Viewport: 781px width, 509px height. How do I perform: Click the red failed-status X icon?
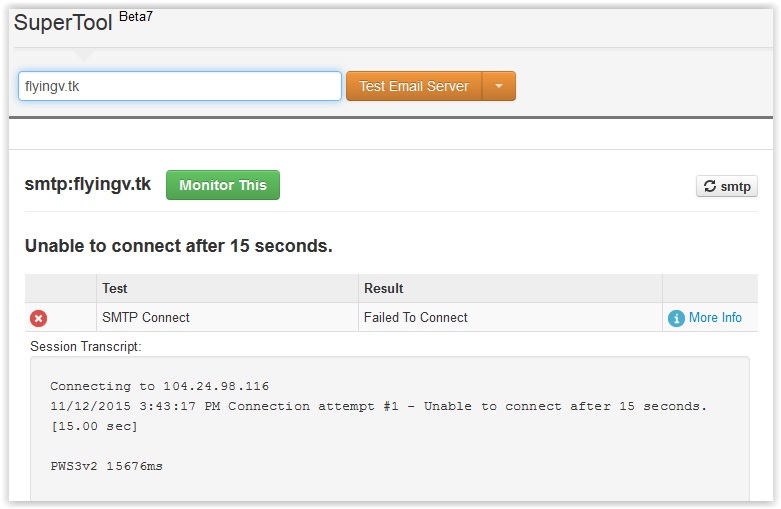pyautogui.click(x=38, y=318)
